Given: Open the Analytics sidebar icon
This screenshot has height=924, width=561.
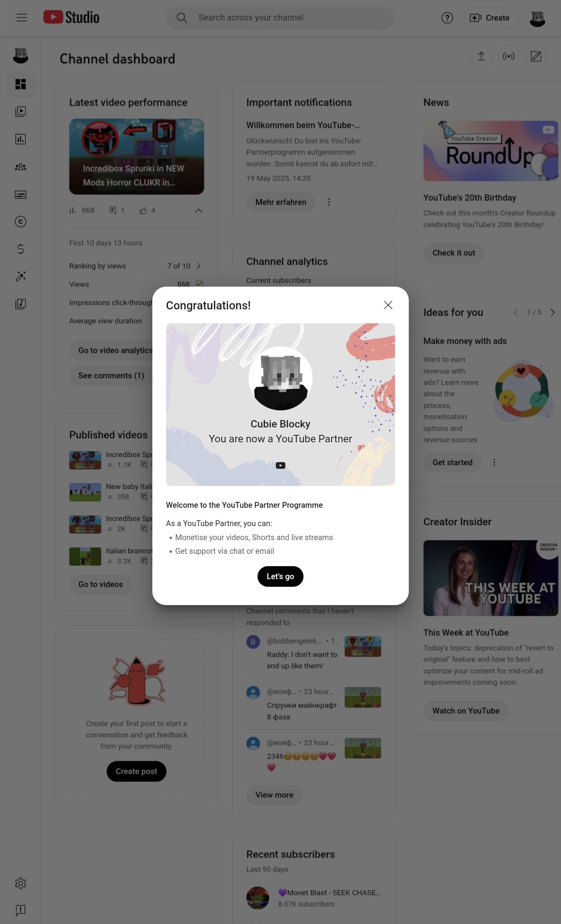Looking at the screenshot, I should [21, 139].
